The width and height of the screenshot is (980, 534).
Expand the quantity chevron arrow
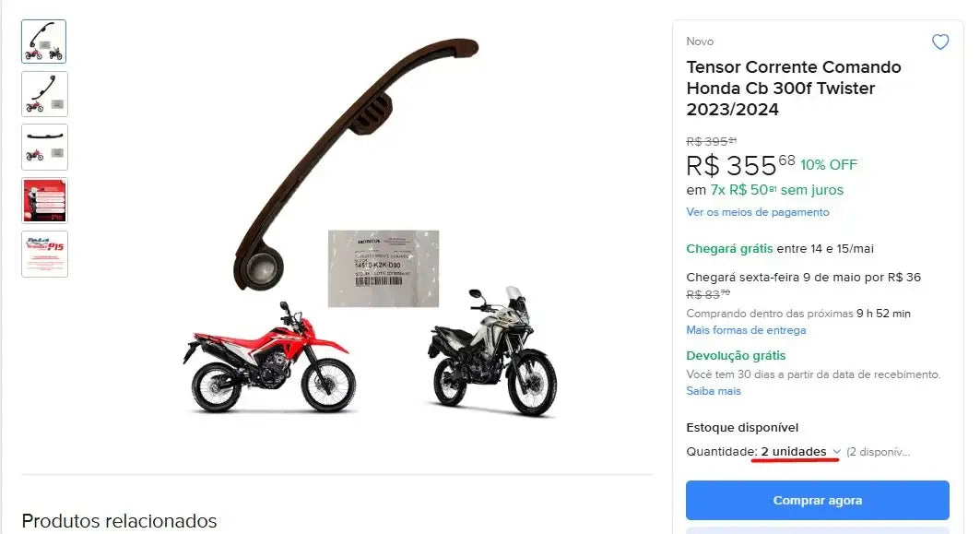(x=836, y=452)
